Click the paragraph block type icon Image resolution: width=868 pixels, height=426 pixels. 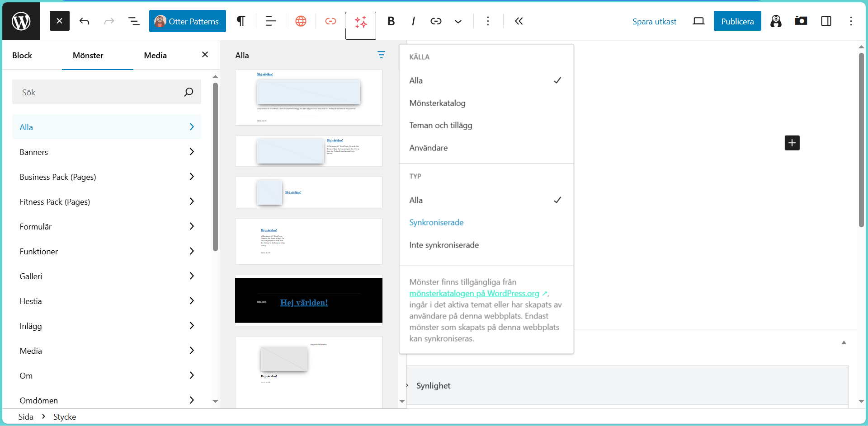tap(241, 21)
